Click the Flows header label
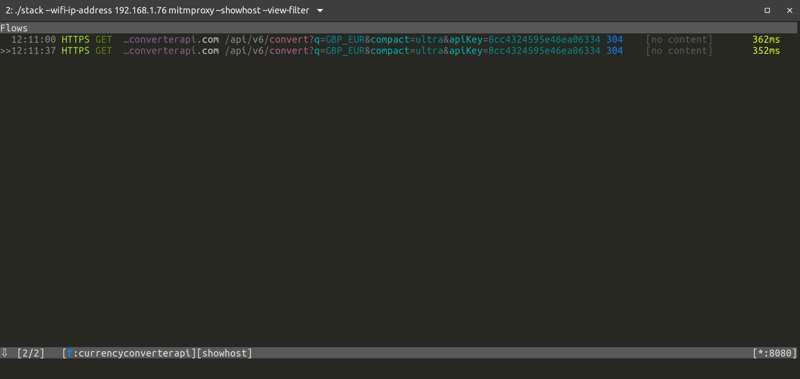The width and height of the screenshot is (800, 379). pos(14,28)
